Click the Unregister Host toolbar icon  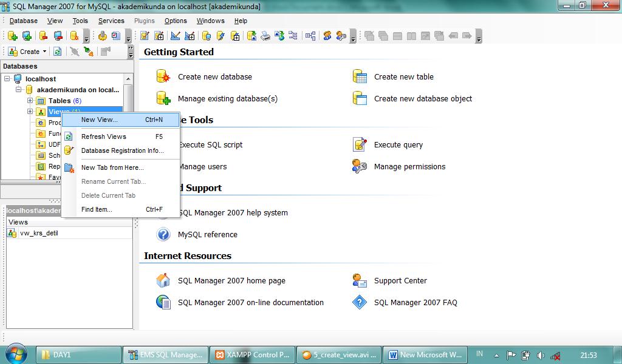point(58,36)
